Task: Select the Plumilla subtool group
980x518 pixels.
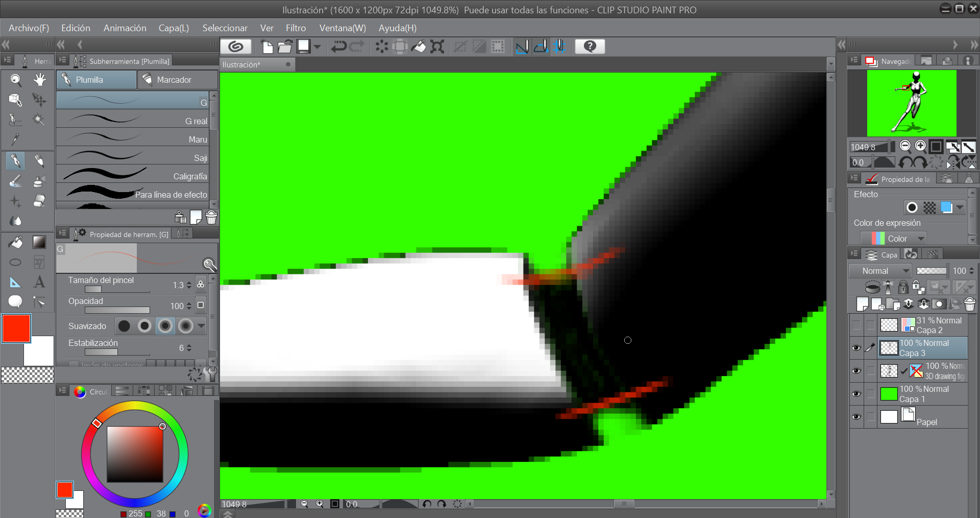Action: coord(96,80)
